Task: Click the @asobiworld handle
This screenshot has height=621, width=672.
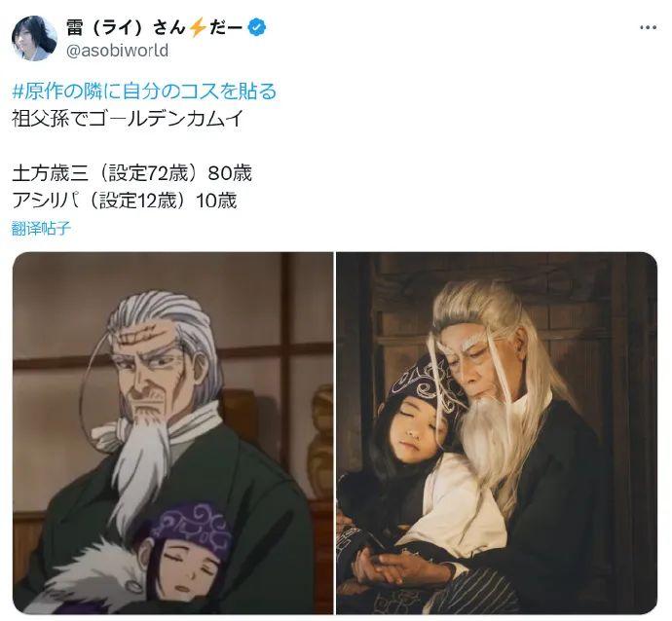Action: [118, 51]
